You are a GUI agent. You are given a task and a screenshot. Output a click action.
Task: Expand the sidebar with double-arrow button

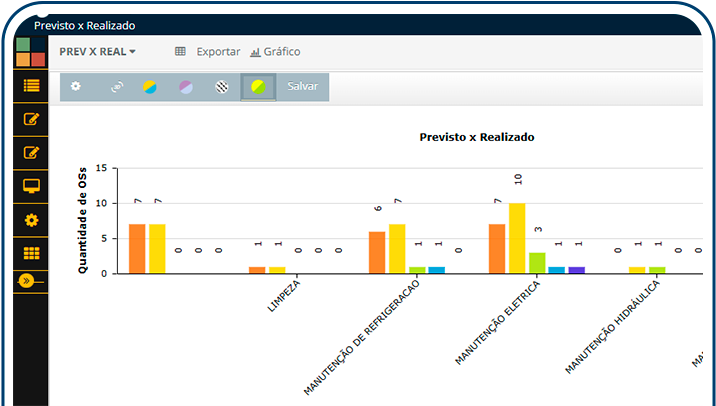point(28,280)
